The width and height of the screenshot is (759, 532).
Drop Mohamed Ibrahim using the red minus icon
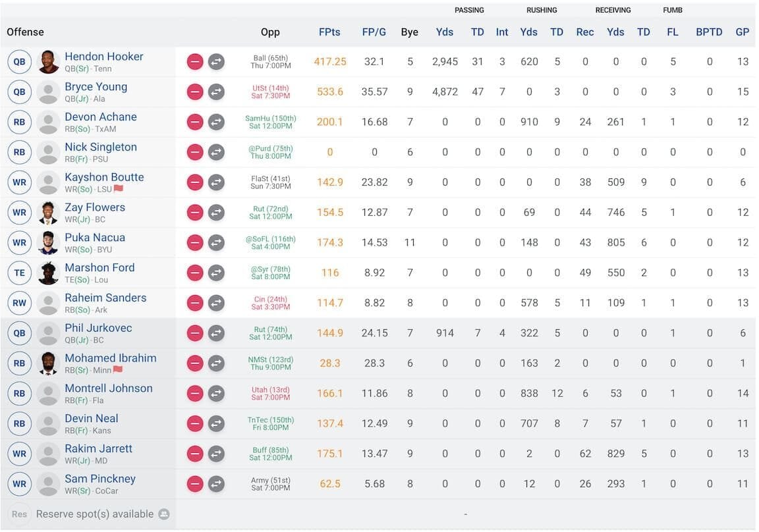click(x=195, y=363)
